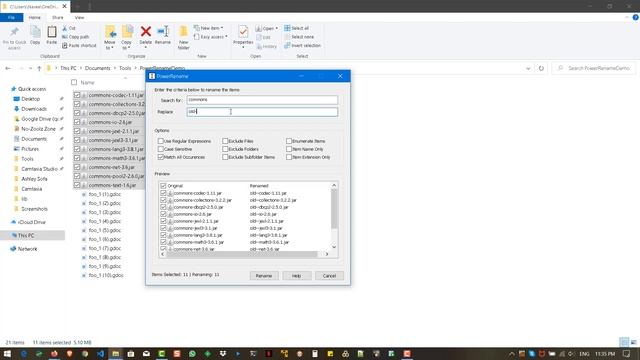640x360 pixels.
Task: Check the Item Name Only option
Action: coord(289,149)
